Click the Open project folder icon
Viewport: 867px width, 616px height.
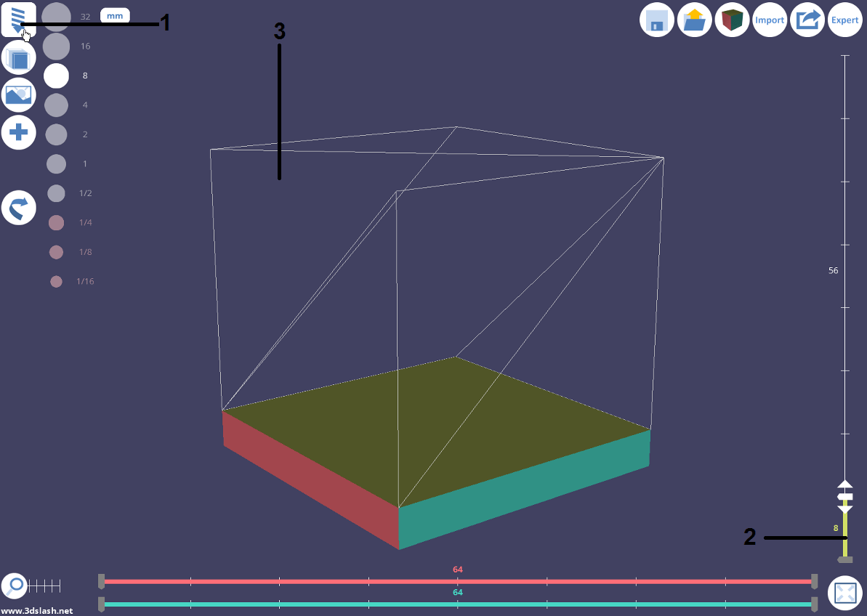point(694,20)
